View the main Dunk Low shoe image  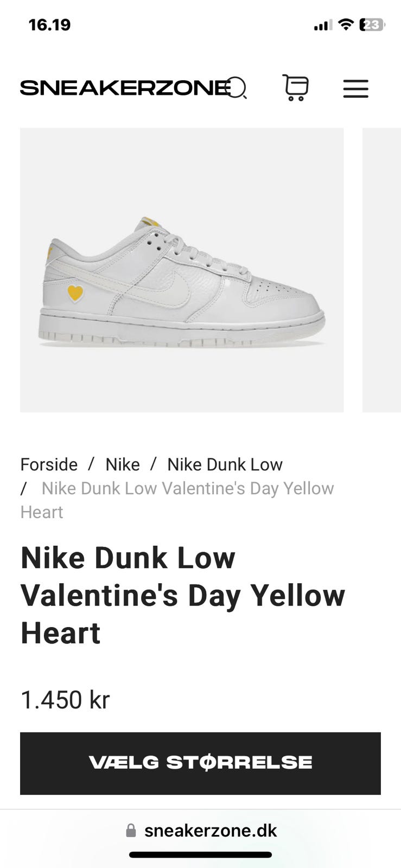point(182,270)
